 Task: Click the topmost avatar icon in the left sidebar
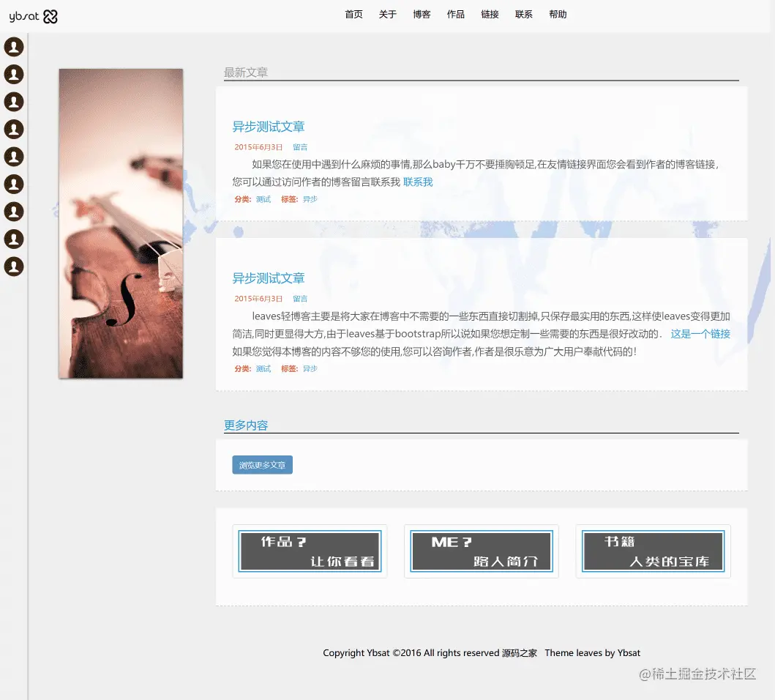pyautogui.click(x=14, y=46)
